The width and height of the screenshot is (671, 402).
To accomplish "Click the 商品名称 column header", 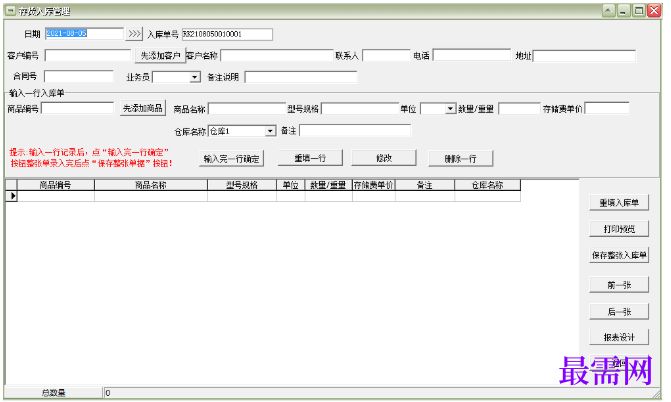I will pyautogui.click(x=151, y=185).
